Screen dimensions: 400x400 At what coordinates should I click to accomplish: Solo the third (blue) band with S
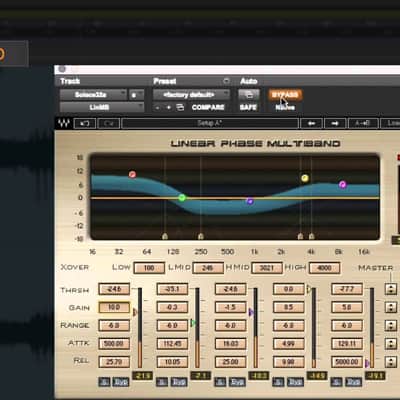point(220,382)
